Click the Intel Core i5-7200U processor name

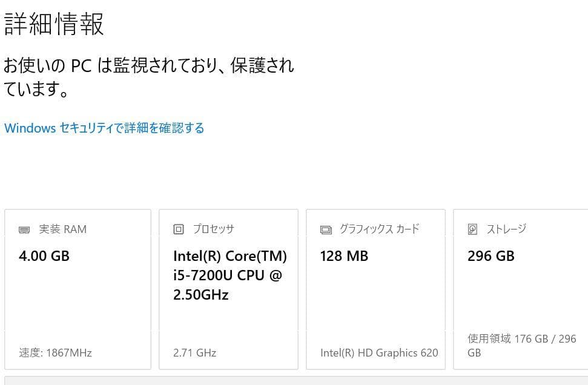(x=230, y=275)
